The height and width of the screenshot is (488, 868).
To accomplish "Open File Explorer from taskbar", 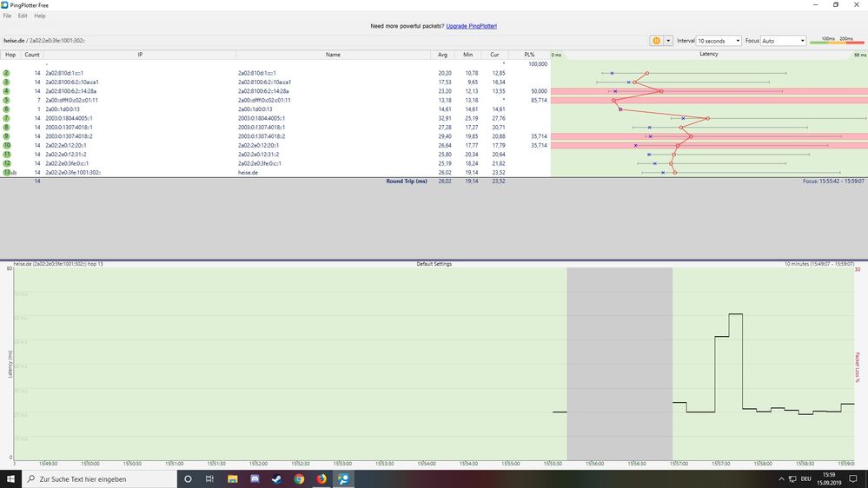I will pos(233,478).
